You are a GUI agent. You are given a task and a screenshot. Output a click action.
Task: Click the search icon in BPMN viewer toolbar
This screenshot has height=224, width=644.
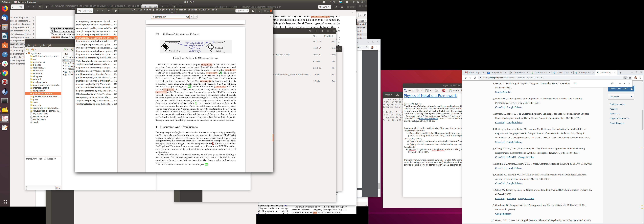(109, 11)
